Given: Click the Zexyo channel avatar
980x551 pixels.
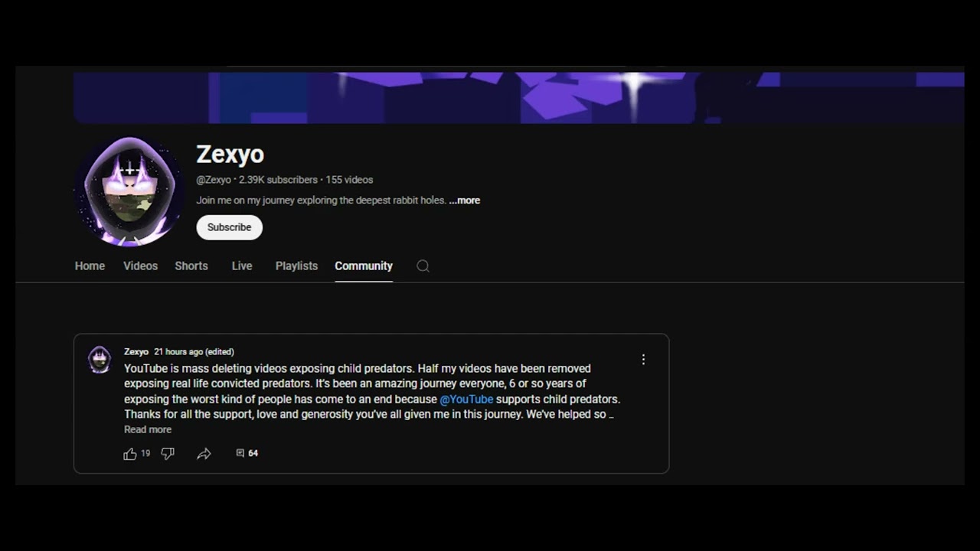Looking at the screenshot, I should 129,192.
